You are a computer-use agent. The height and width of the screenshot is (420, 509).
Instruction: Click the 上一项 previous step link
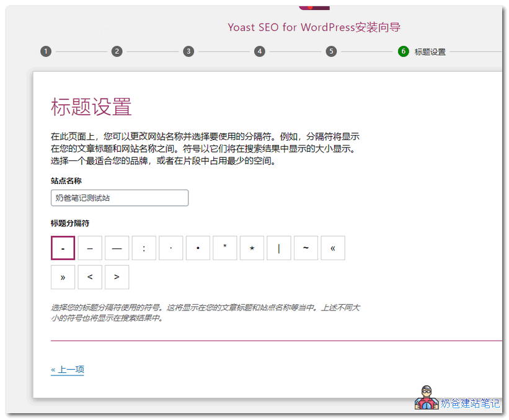67,369
